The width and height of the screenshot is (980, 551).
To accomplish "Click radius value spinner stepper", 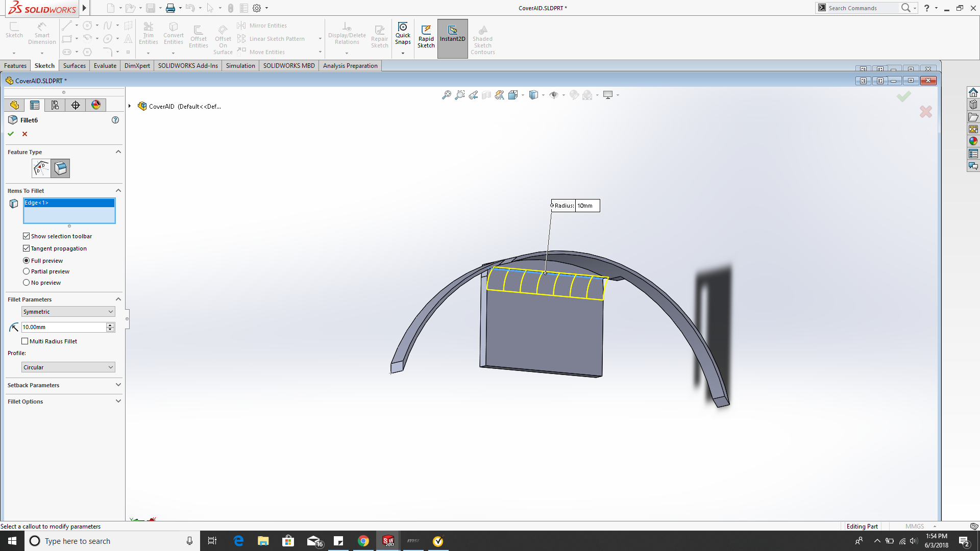I will 110,327.
